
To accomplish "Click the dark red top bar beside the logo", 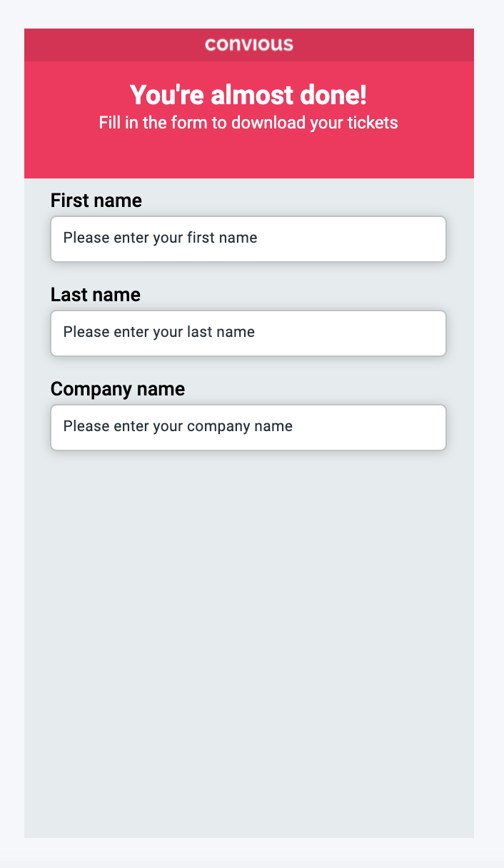I will [x=107, y=45].
